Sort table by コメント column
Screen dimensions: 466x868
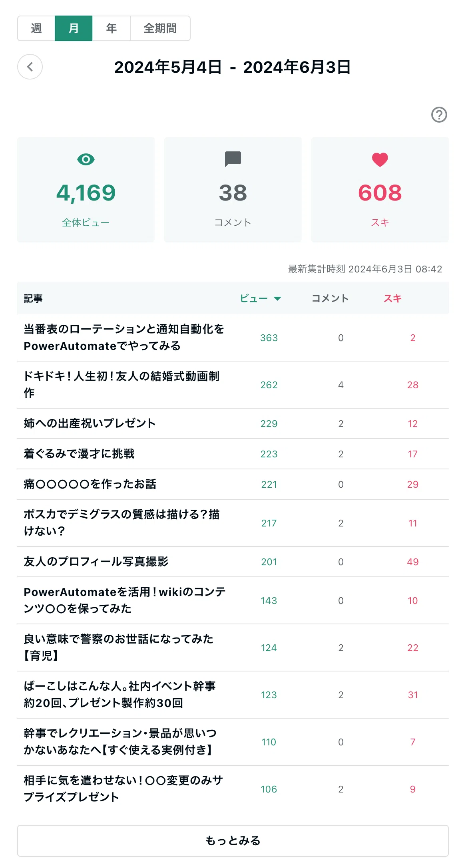coord(330,298)
